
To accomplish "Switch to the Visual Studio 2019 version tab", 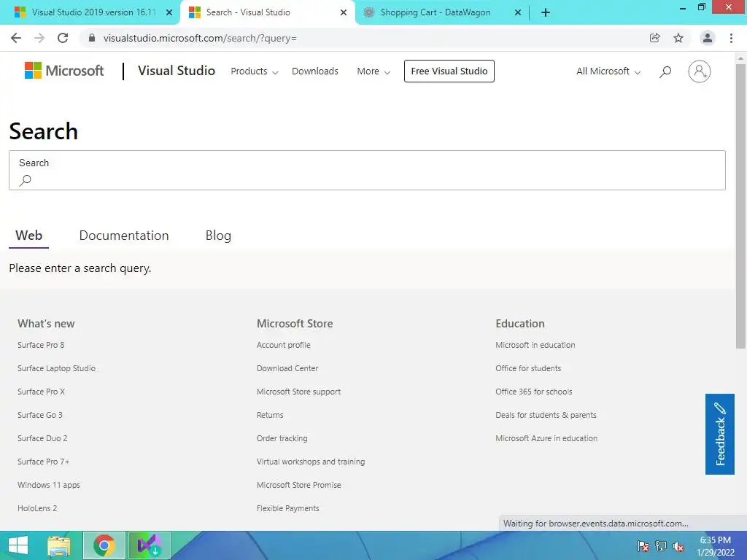I will click(x=94, y=12).
